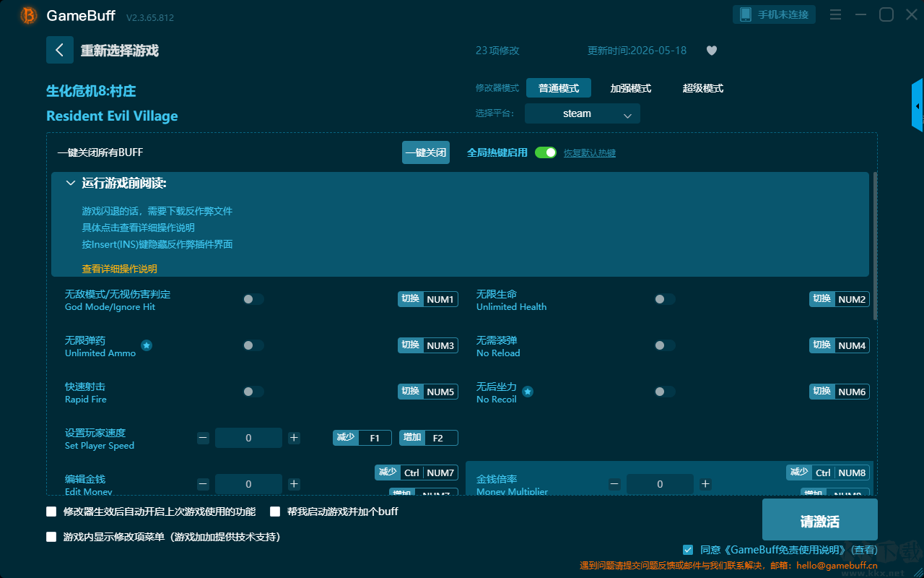924x578 pixels.
Task: Uncheck the GameBuff disclaimer agreement checkbox
Action: tap(688, 550)
